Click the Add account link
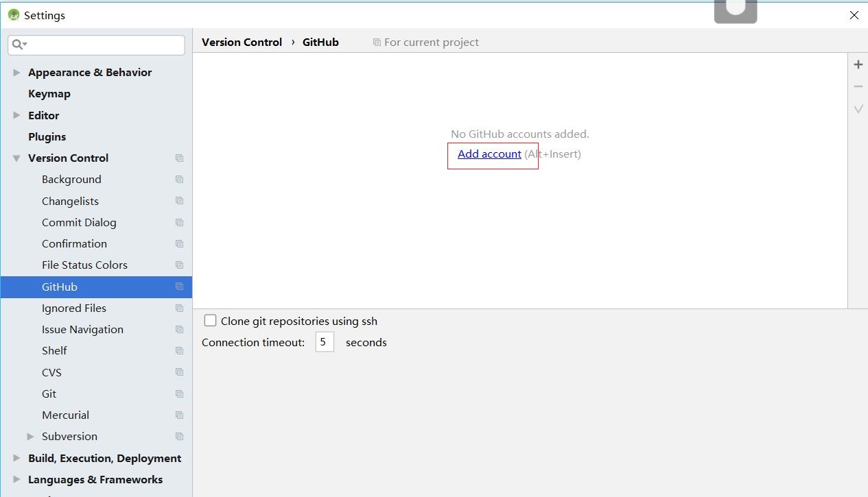Screen dimensions: 868x497 489,154
